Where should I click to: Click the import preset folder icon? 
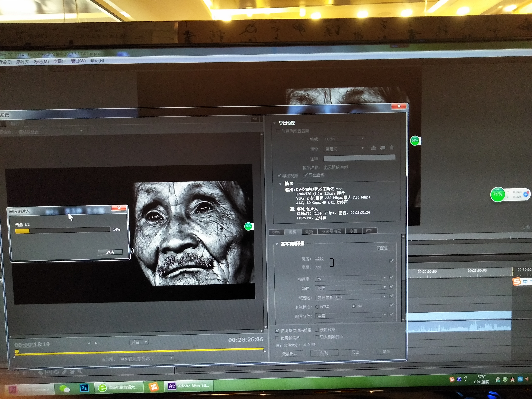pos(382,148)
